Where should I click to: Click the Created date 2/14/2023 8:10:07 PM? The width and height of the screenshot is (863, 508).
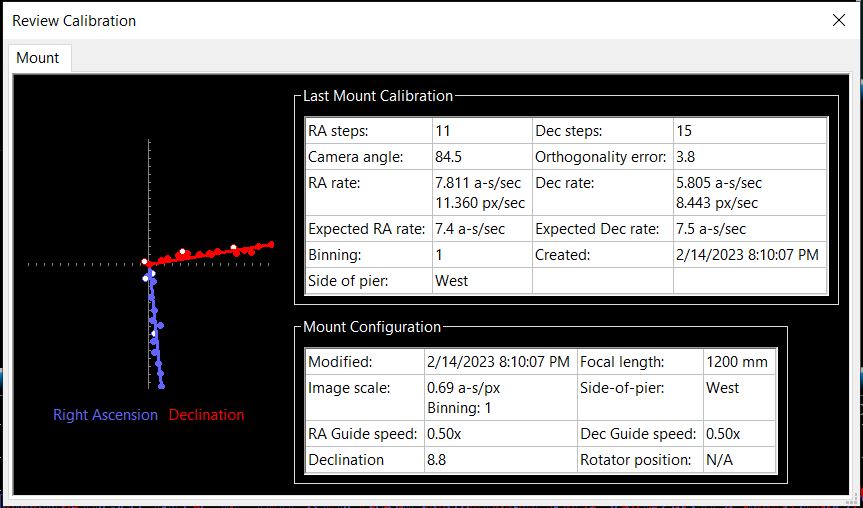(747, 255)
